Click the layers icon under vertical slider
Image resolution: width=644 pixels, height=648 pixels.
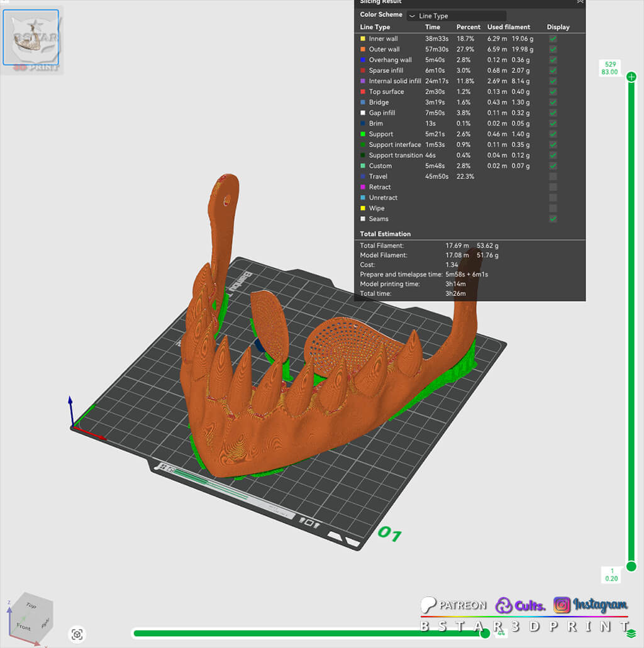(631, 633)
